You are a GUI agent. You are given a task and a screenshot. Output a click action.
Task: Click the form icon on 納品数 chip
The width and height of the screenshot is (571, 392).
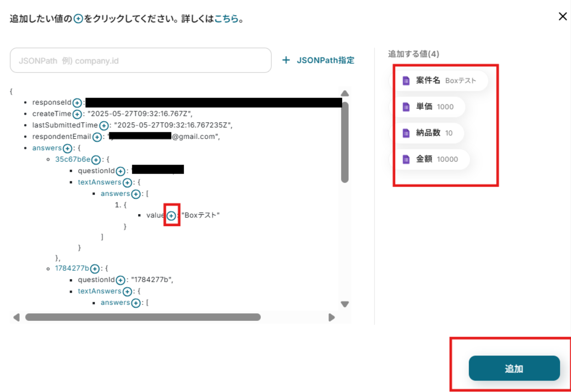point(406,133)
